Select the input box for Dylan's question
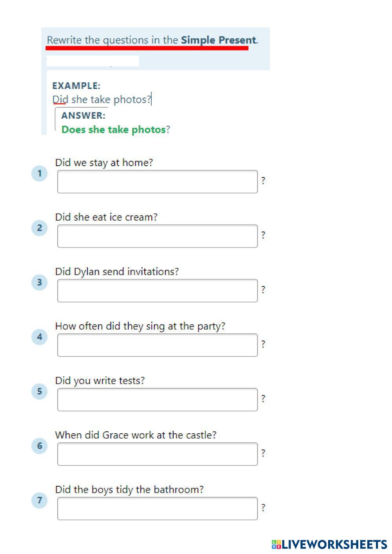 157,291
